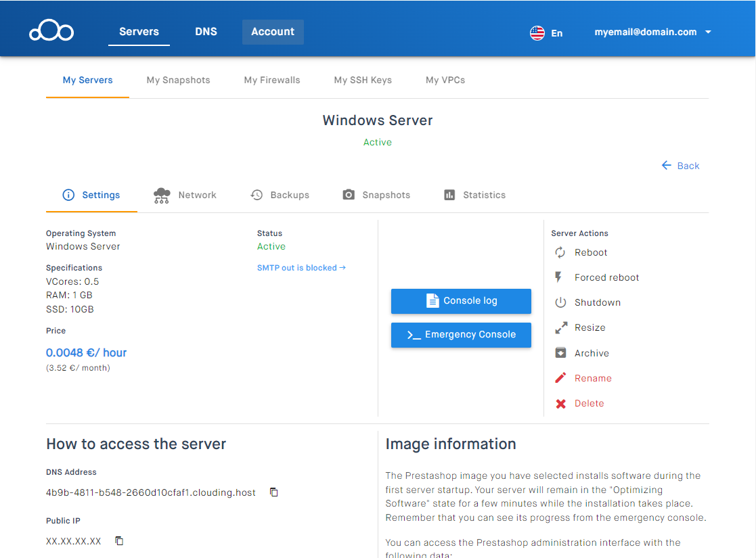Image resolution: width=756 pixels, height=558 pixels.
Task: Copy the DNS address with copy icon
Action: (274, 492)
